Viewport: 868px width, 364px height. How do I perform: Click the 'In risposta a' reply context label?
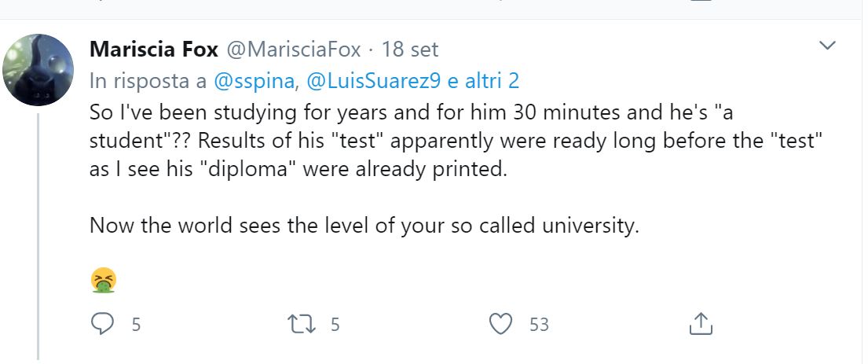[148, 82]
